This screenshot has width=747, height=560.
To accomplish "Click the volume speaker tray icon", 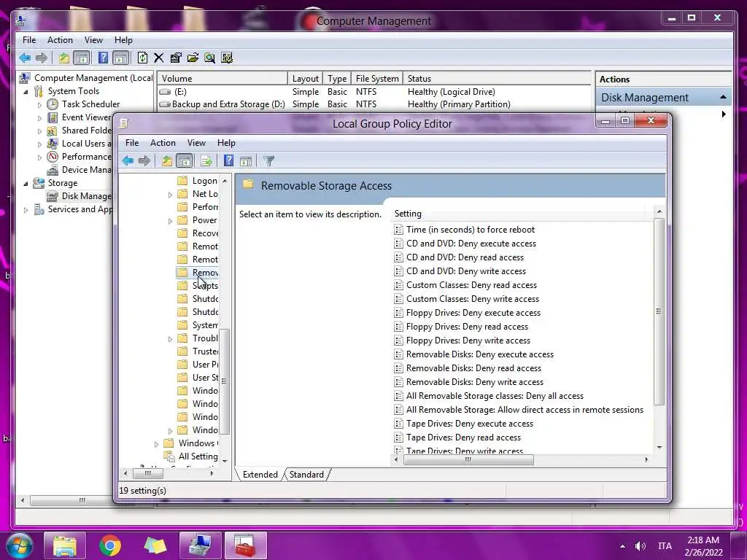I will pos(640,546).
